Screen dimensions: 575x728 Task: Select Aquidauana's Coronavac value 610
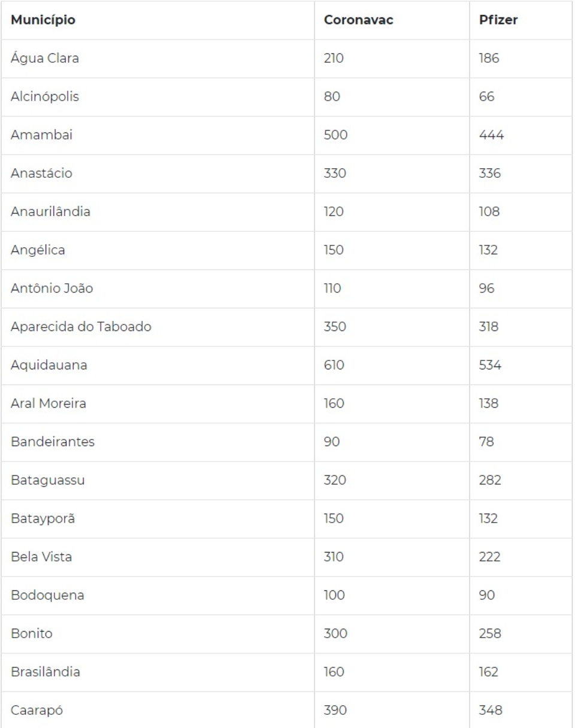click(x=334, y=365)
